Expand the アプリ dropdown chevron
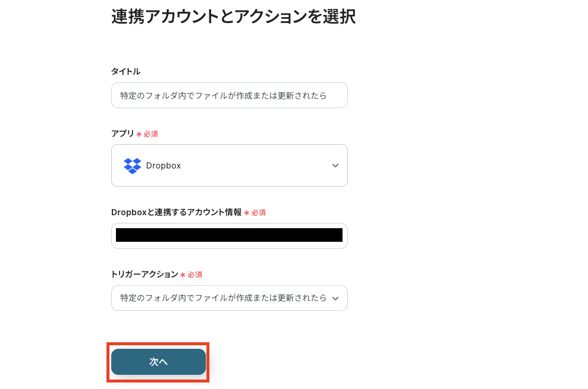 pos(335,166)
